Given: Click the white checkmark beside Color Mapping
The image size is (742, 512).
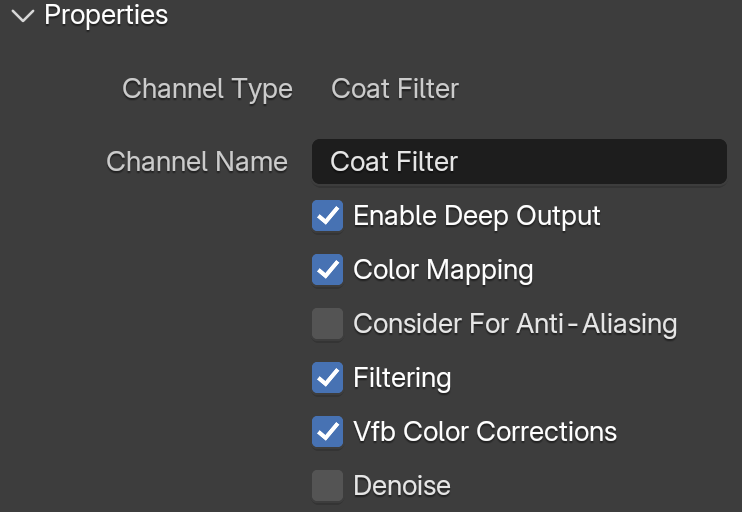Looking at the screenshot, I should click(x=327, y=270).
